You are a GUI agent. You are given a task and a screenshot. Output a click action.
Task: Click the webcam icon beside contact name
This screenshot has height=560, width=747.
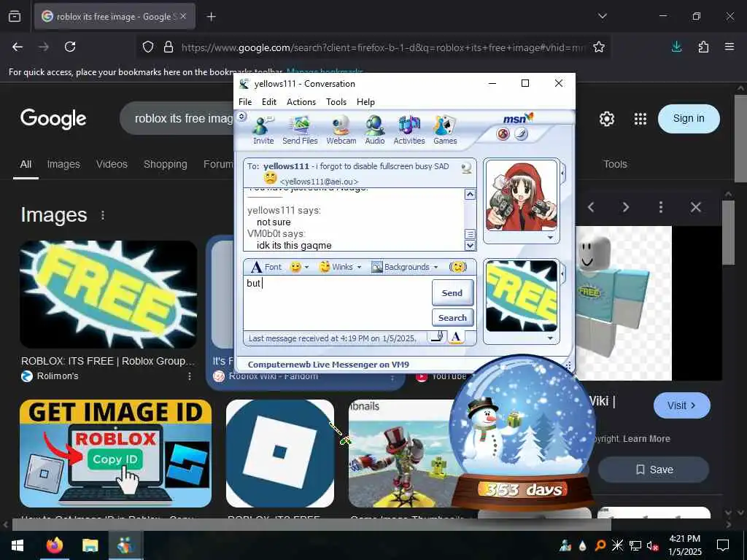[x=466, y=167]
